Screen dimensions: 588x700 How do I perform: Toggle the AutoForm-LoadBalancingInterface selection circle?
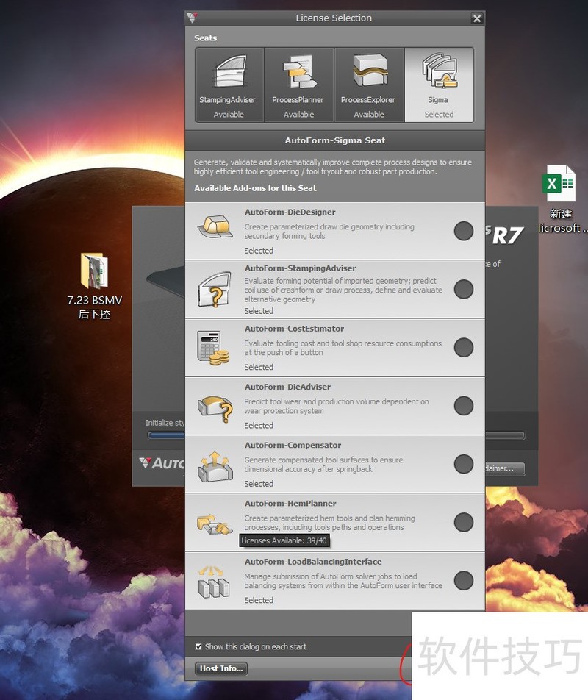464,581
